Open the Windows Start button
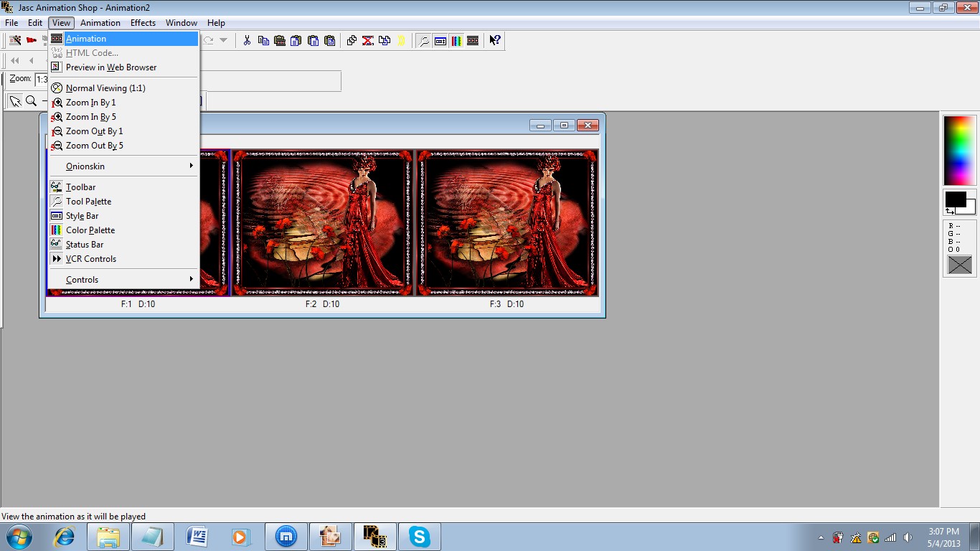Image resolution: width=980 pixels, height=551 pixels. click(x=19, y=536)
